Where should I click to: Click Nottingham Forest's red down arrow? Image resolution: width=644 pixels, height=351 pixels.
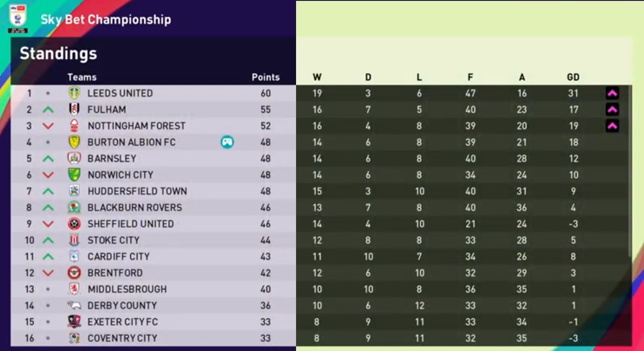point(48,126)
